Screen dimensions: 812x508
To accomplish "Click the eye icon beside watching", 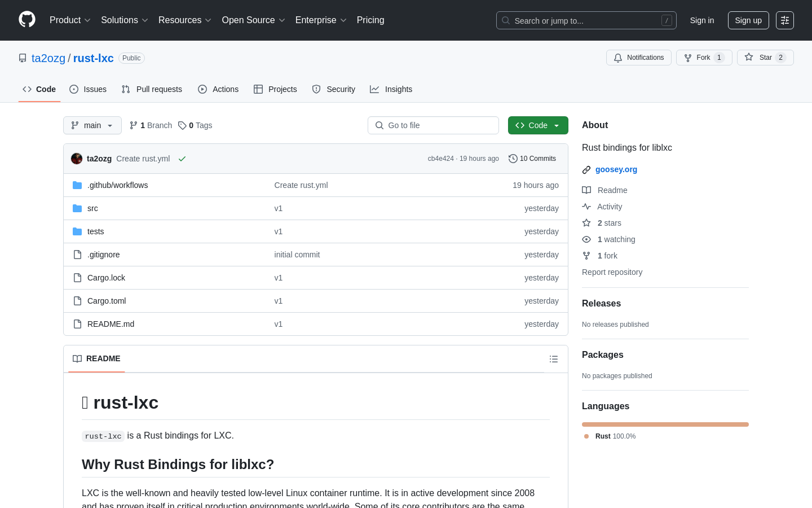I will [586, 239].
